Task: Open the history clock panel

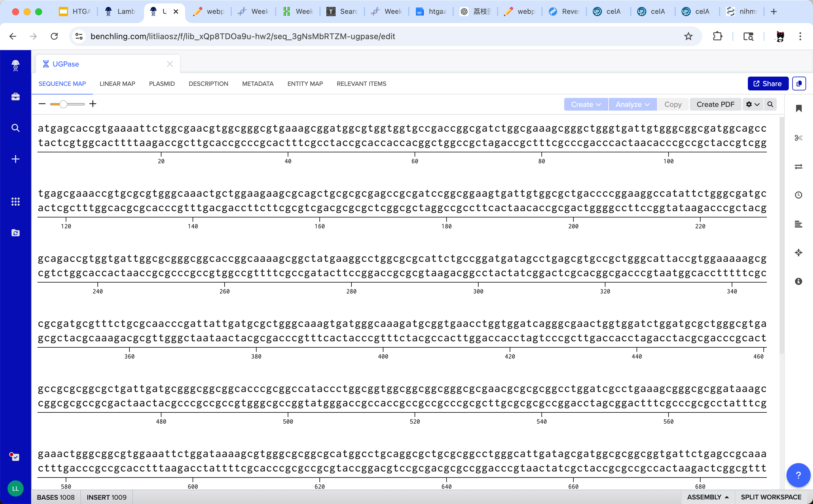Action: coord(798,195)
